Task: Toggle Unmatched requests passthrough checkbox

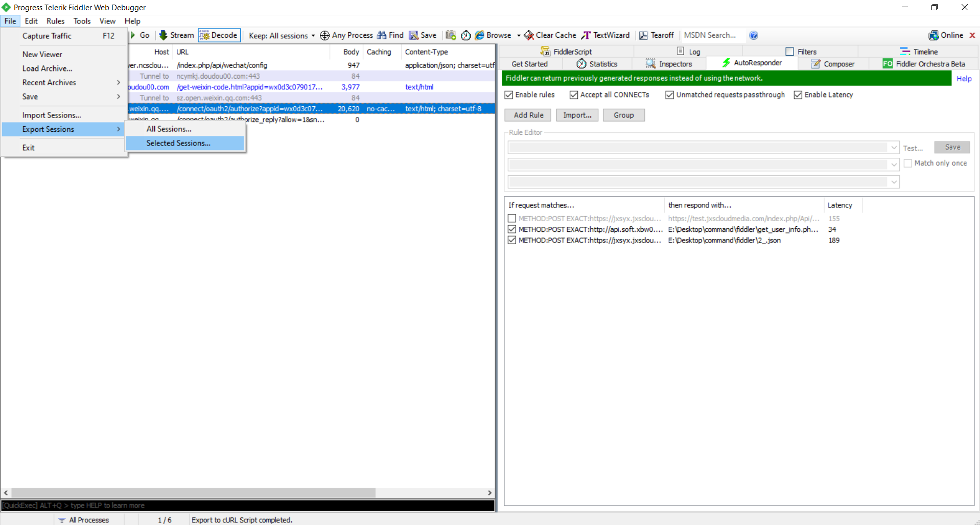Action: 670,95
